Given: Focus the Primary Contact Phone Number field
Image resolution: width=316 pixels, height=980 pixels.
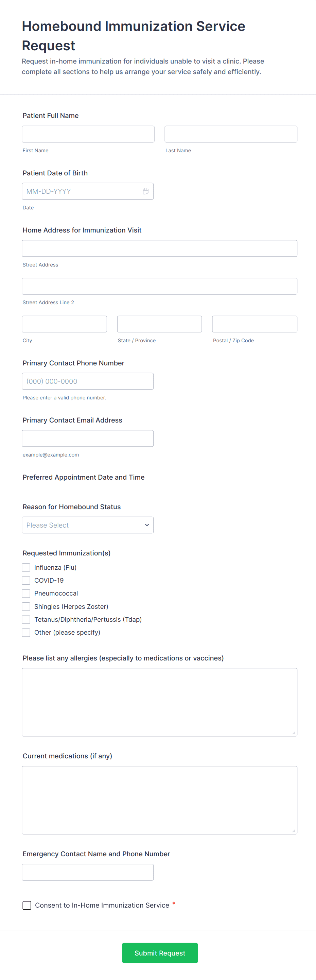Looking at the screenshot, I should [87, 381].
